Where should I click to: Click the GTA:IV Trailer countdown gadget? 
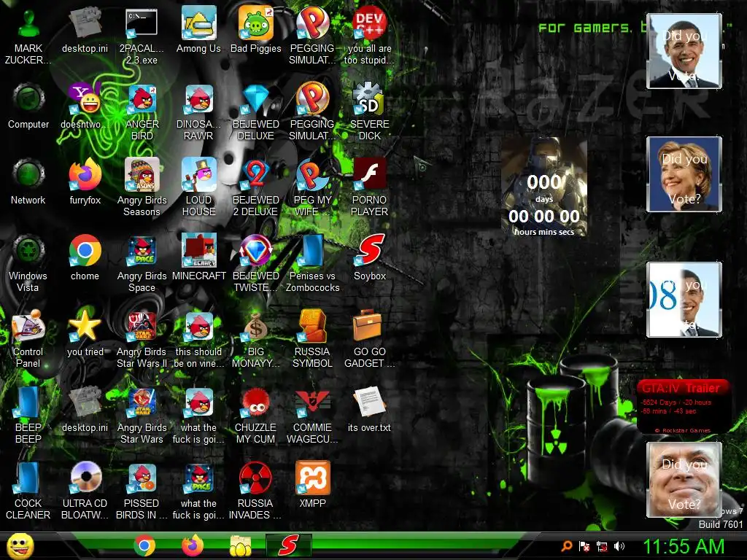(x=684, y=406)
